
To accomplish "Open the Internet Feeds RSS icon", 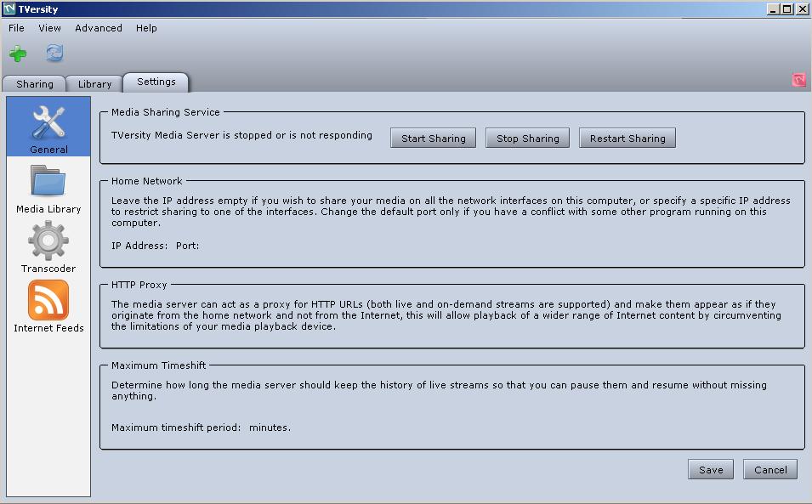I will pos(48,300).
